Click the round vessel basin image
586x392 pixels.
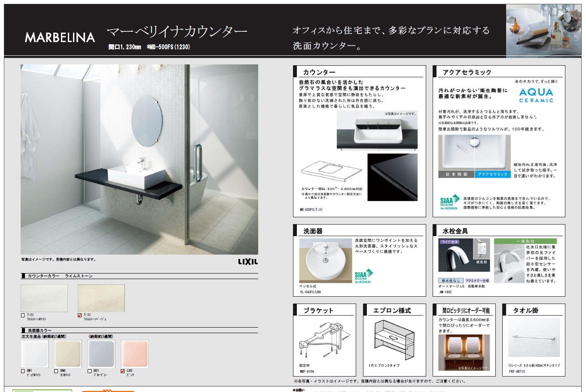[x=325, y=261]
